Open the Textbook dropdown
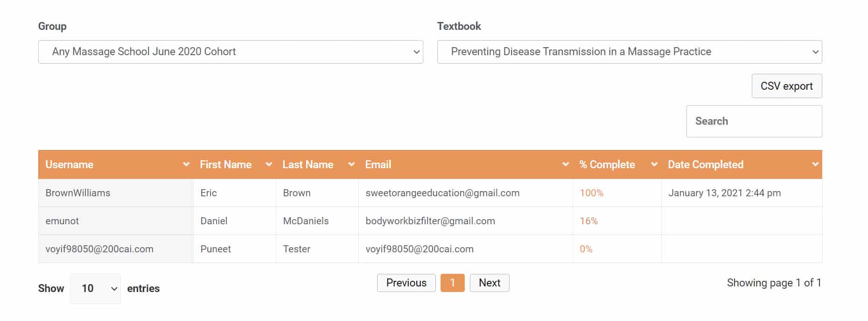The width and height of the screenshot is (868, 321). point(629,52)
